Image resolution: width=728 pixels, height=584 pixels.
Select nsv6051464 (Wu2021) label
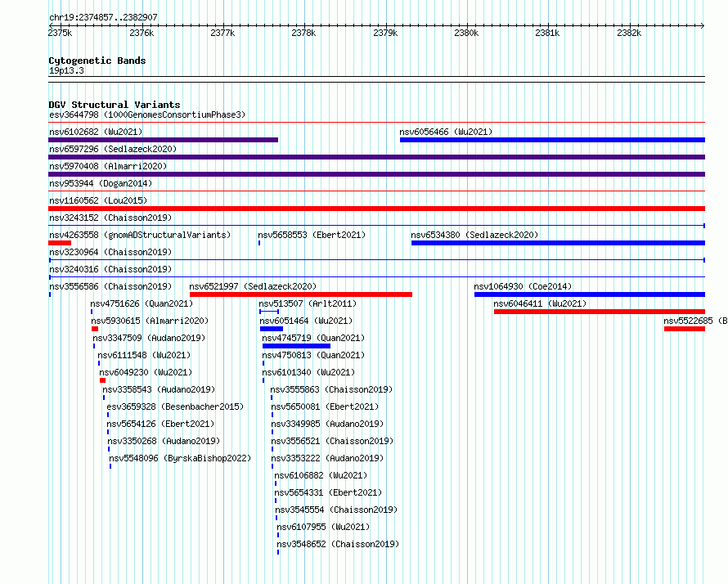[x=306, y=321]
